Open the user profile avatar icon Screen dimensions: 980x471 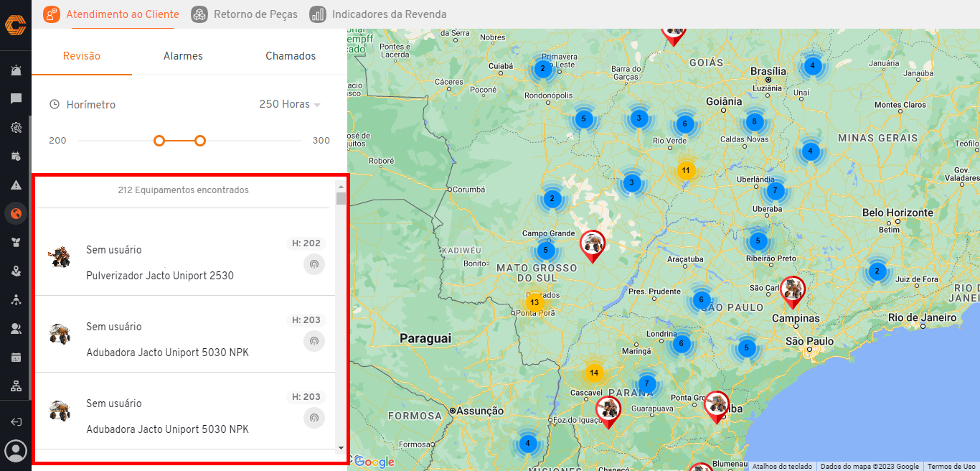16,451
